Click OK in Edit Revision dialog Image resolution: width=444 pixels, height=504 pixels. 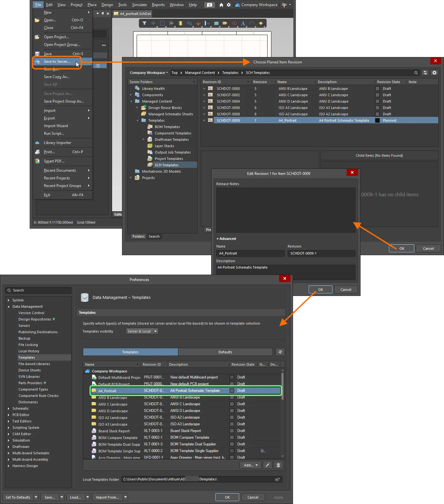click(320, 290)
